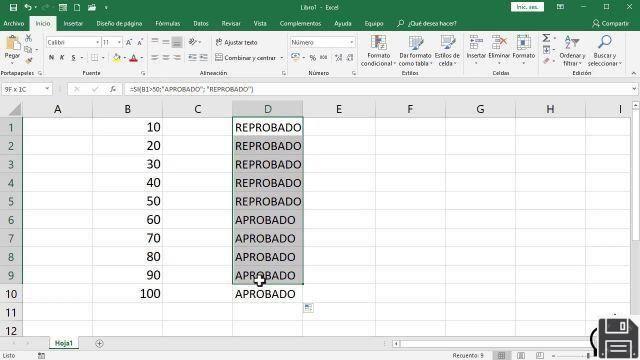Toggle Ajustar texto (wrap text)
Image resolution: width=640 pixels, height=360 pixels.
236,42
